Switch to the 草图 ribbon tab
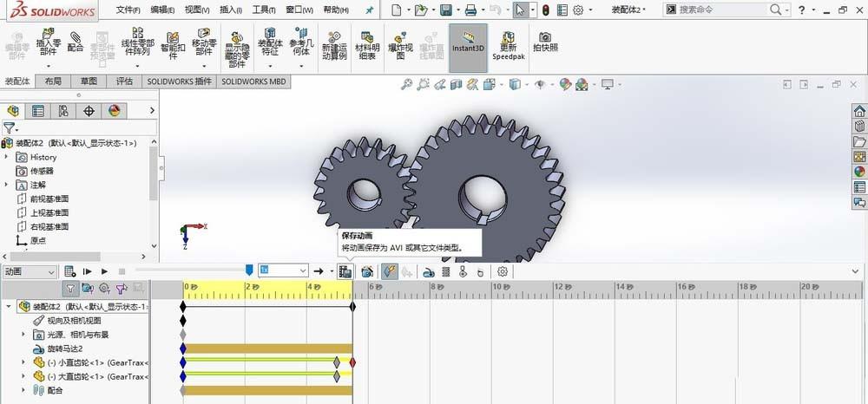The image size is (868, 404). (89, 81)
